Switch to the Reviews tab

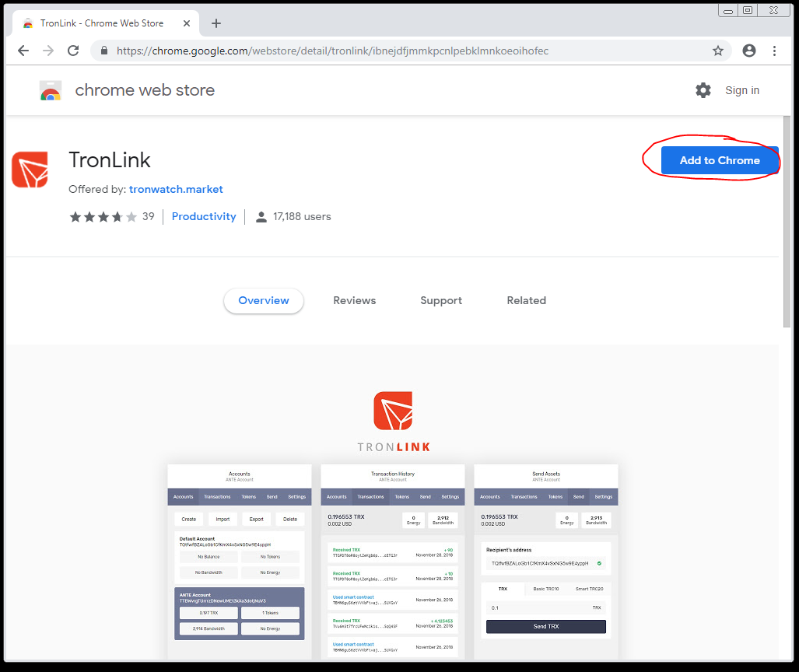(355, 300)
